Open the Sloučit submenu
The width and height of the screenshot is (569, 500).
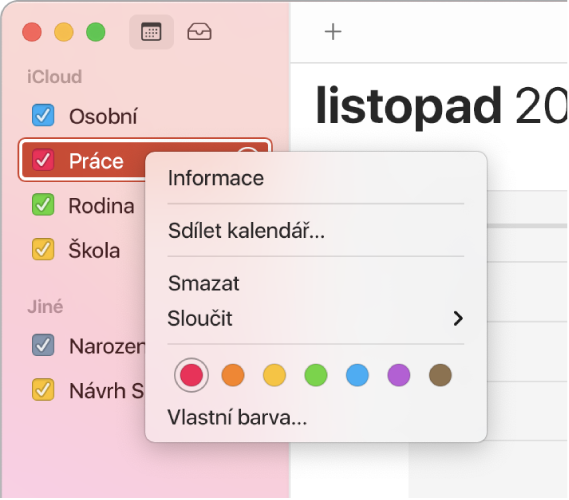pos(315,318)
